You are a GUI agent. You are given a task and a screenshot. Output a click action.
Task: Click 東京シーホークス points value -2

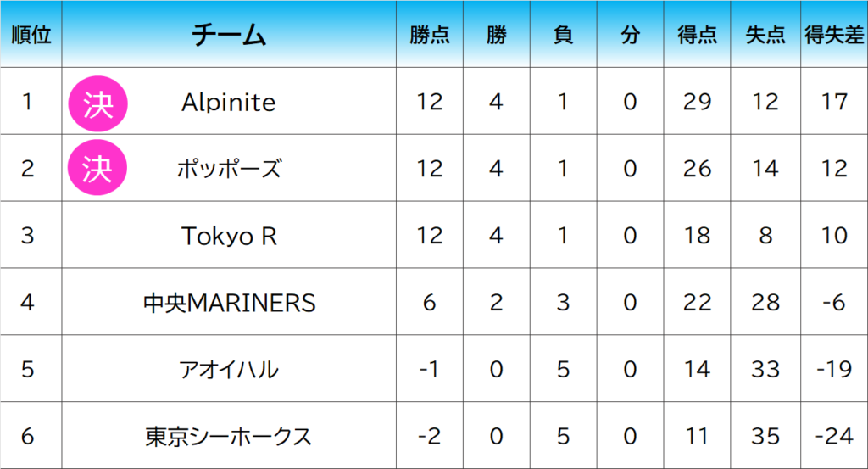coord(430,437)
